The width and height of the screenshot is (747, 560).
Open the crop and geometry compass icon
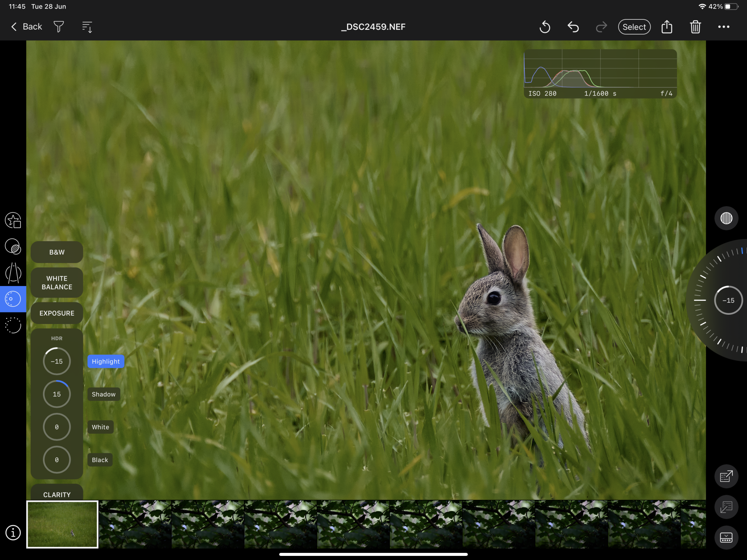coord(13,273)
